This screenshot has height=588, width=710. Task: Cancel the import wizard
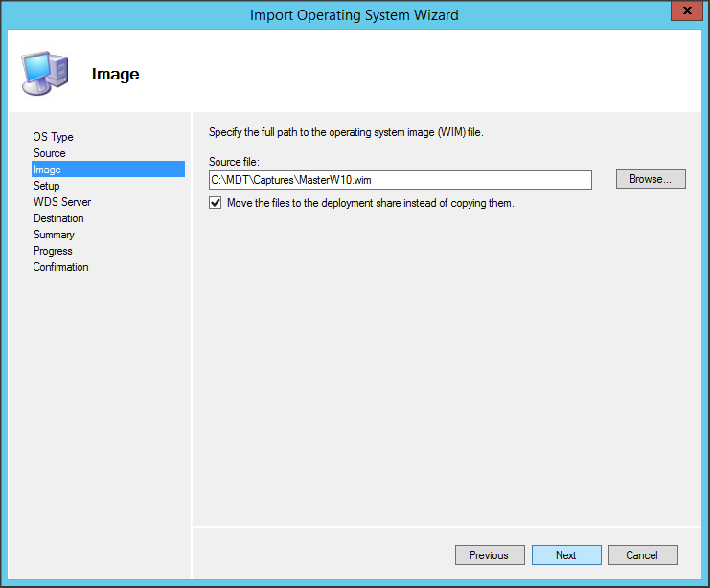tap(642, 555)
